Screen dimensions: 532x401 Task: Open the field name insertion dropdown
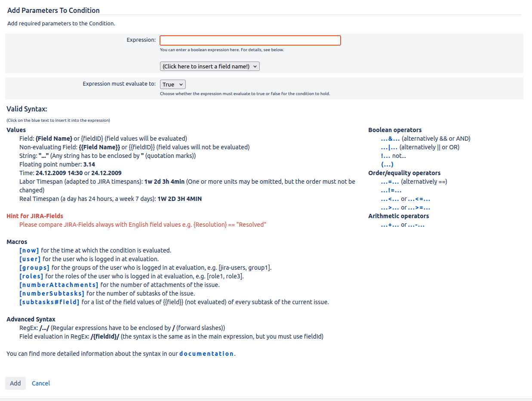(x=209, y=66)
